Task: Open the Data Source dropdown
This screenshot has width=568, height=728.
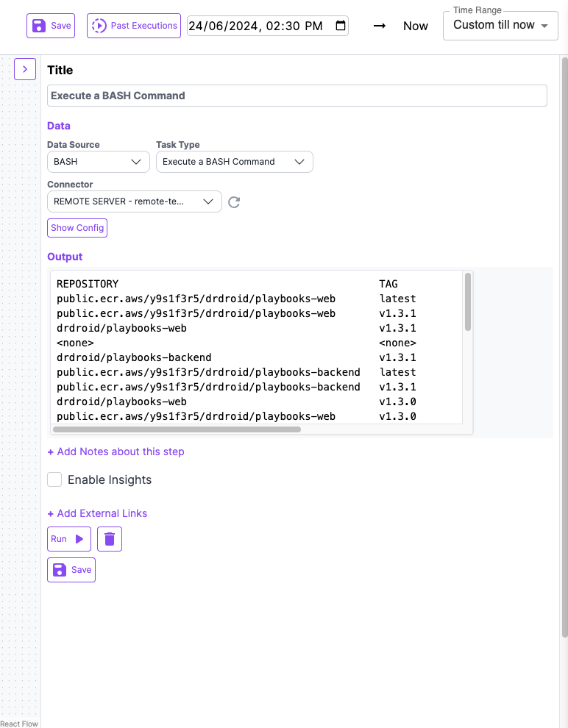Action: 99,162
